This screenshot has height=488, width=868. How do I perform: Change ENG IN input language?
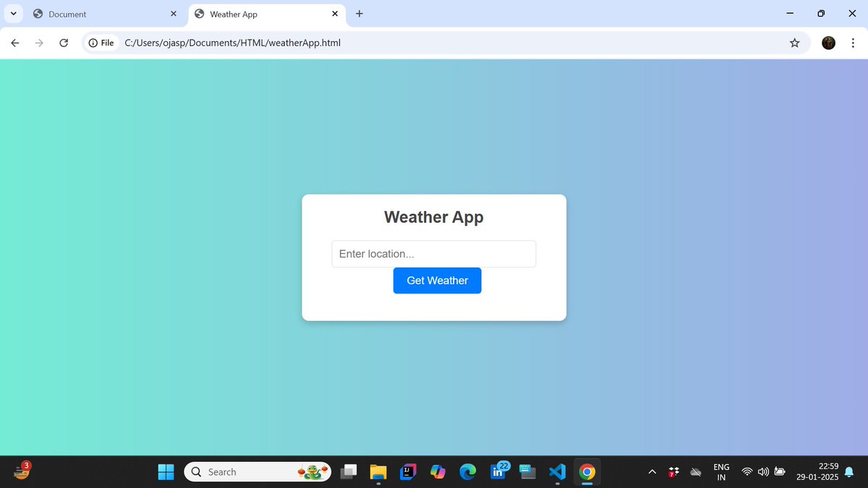pos(721,472)
